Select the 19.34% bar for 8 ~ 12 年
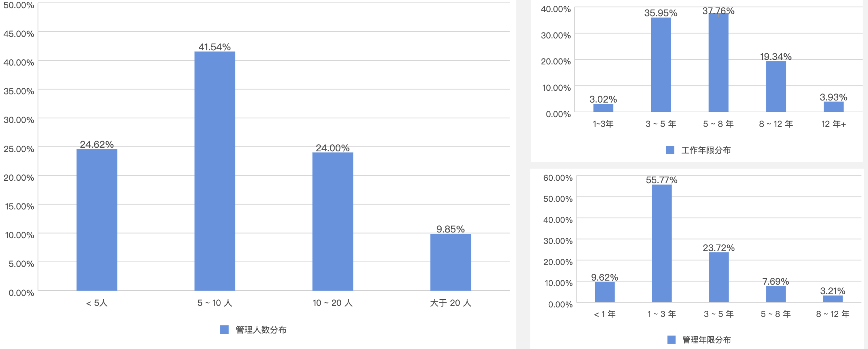868x349 pixels. [x=776, y=86]
